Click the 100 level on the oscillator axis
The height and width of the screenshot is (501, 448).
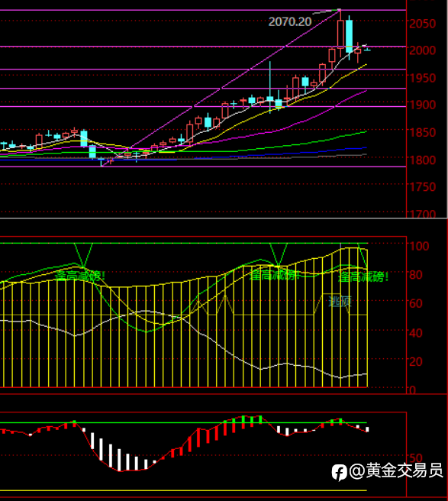(x=419, y=246)
